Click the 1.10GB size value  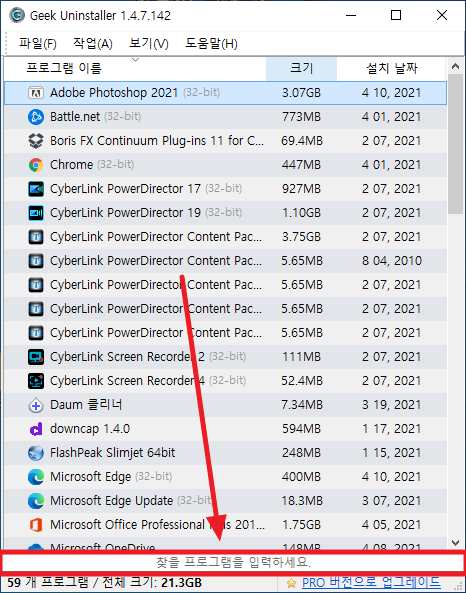tap(301, 213)
